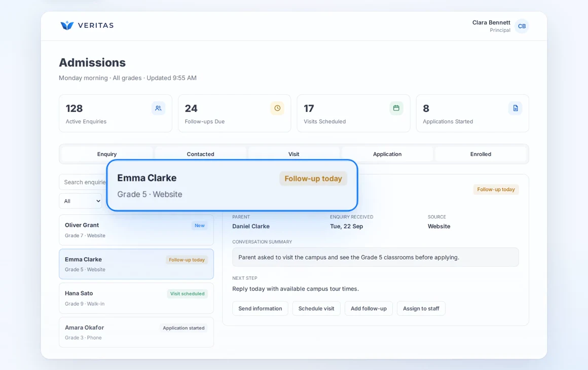Click the enquiry date "Tue, 22 Sep"

click(x=347, y=227)
